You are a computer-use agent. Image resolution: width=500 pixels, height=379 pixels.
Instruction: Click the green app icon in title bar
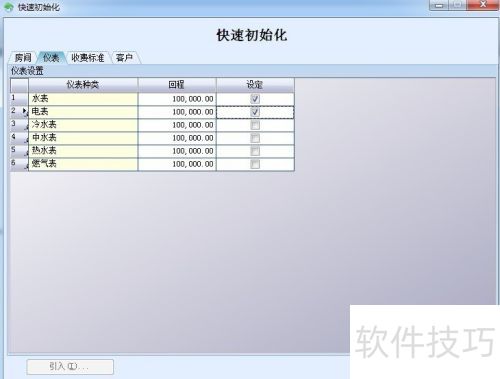coord(9,7)
